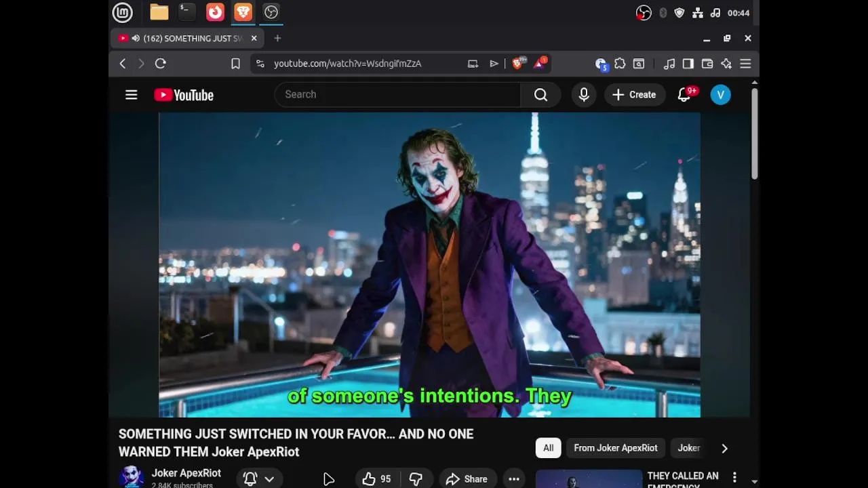Viewport: 868px width, 488px height.
Task: Close the YouTube tab
Action: click(254, 39)
